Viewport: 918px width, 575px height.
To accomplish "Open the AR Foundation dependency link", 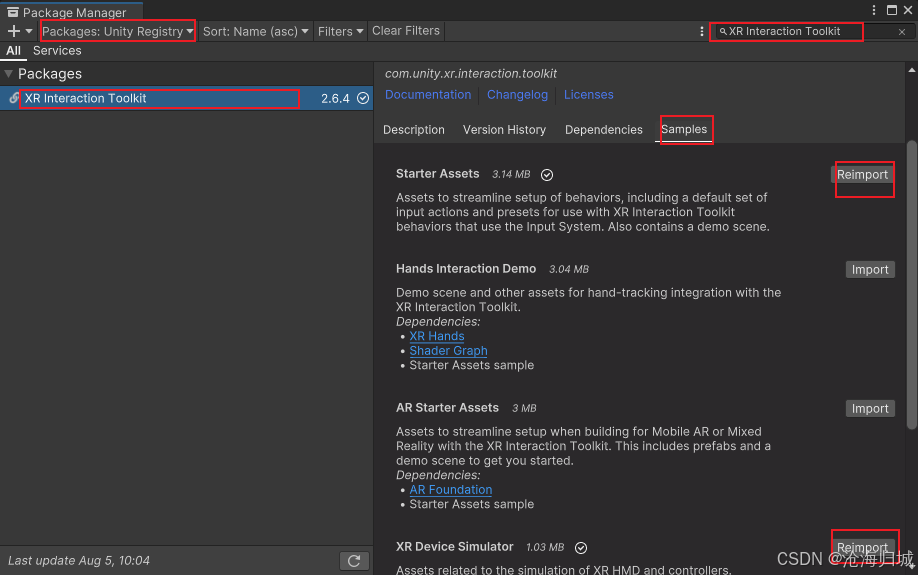I will point(451,490).
